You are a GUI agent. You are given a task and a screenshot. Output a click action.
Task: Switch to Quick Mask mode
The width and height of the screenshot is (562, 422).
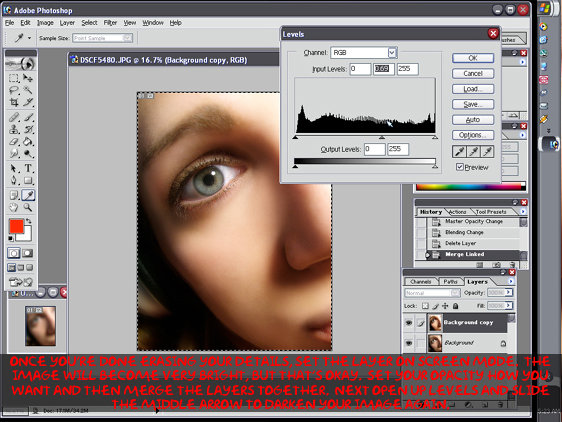(27, 253)
